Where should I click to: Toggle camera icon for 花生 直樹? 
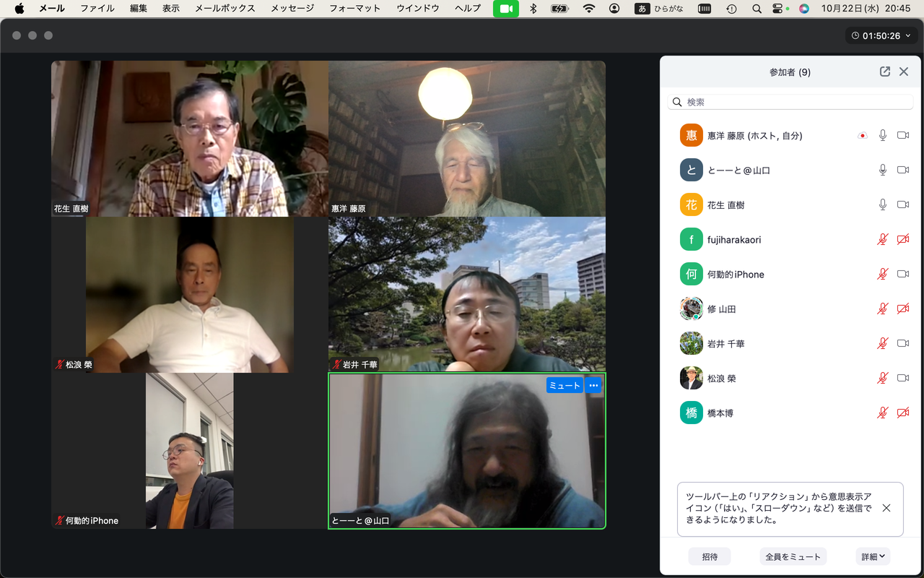tap(903, 204)
